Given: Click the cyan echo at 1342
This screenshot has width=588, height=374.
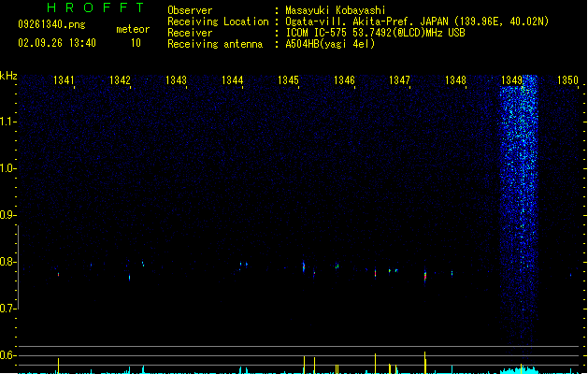Looking at the screenshot, I should [x=129, y=278].
